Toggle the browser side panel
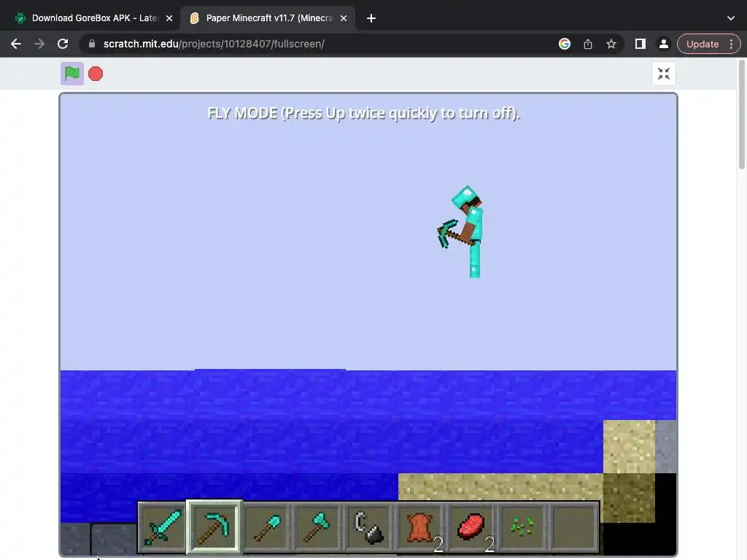747x560 pixels. [640, 44]
